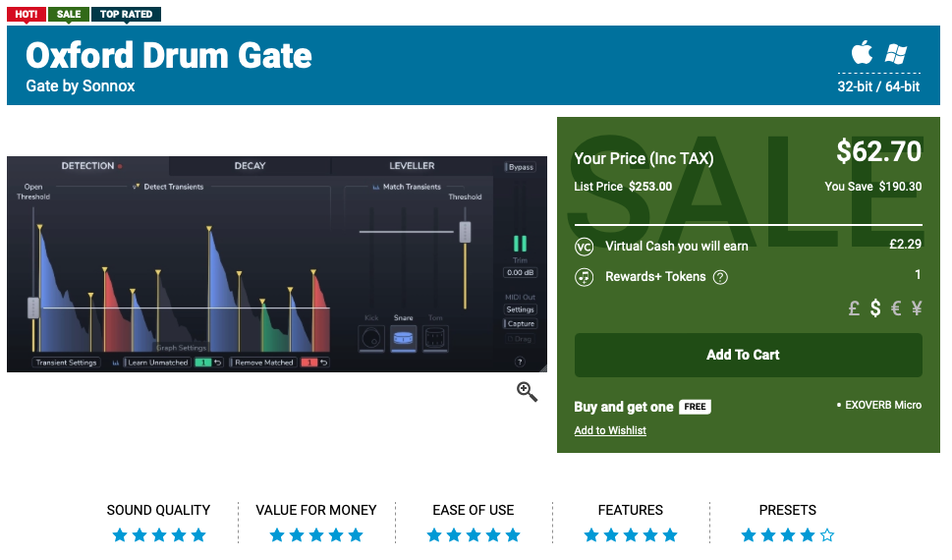Open Rewards+ Tokens help question mark
Screen dimensions: 952x560
click(x=720, y=278)
